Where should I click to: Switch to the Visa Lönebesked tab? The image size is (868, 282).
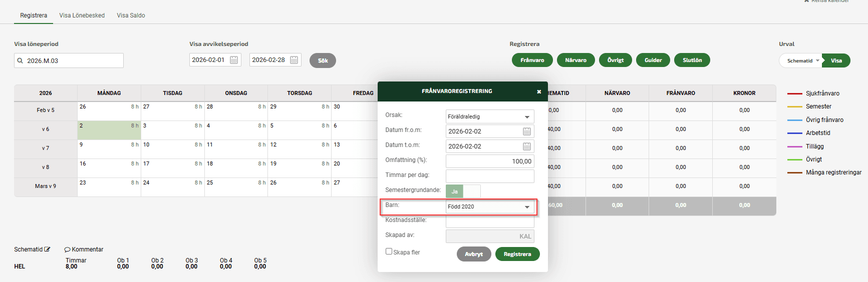(82, 15)
